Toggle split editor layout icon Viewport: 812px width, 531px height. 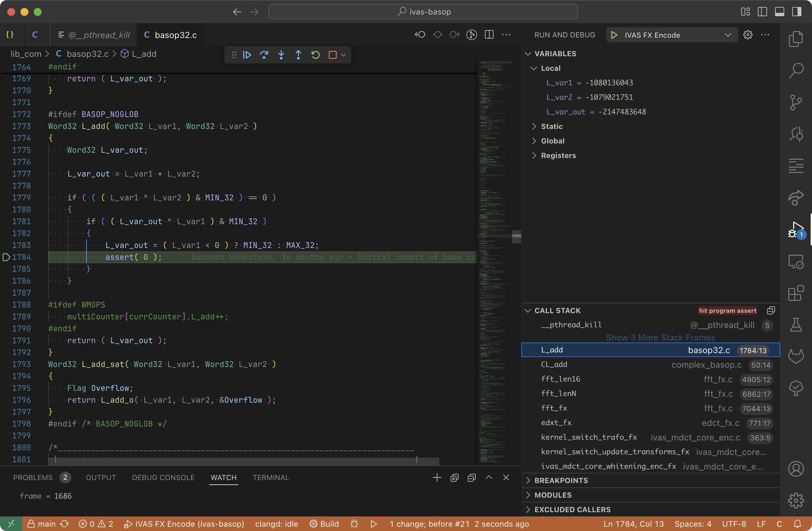pyautogui.click(x=489, y=35)
